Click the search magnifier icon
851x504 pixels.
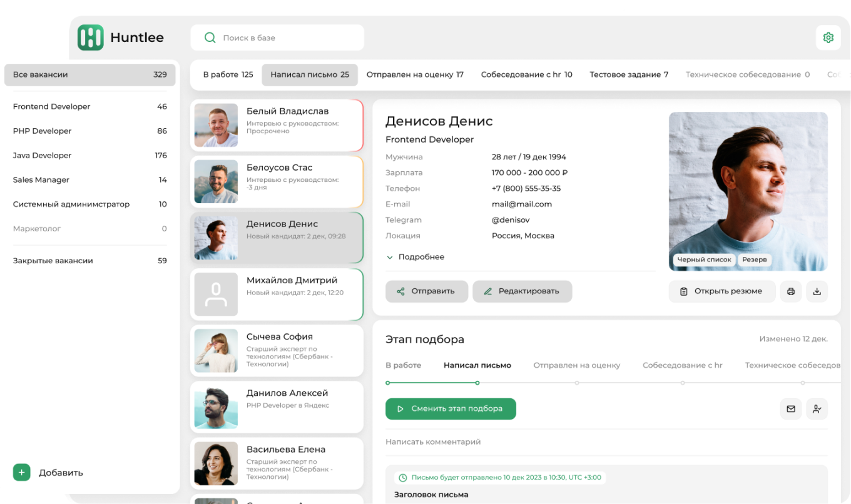[210, 38]
